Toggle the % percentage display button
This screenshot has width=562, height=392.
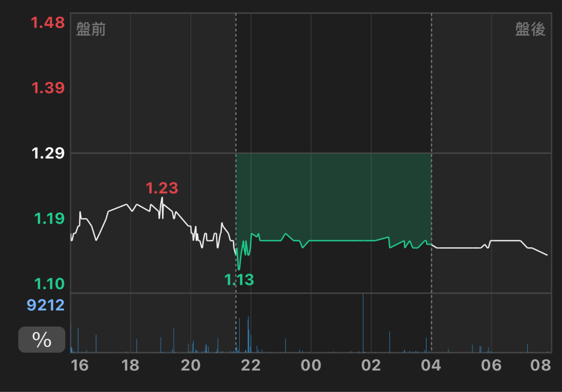click(42, 340)
